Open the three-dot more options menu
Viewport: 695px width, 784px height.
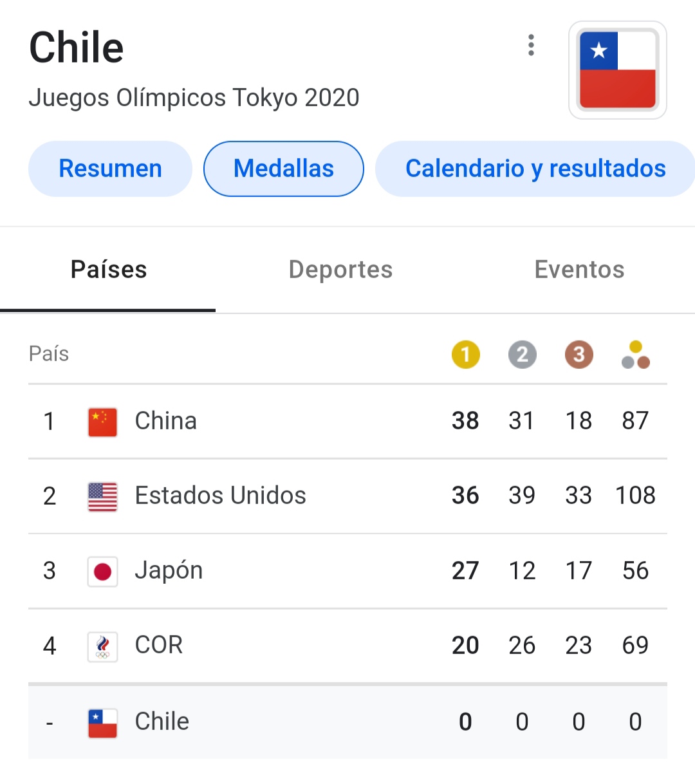(x=531, y=46)
